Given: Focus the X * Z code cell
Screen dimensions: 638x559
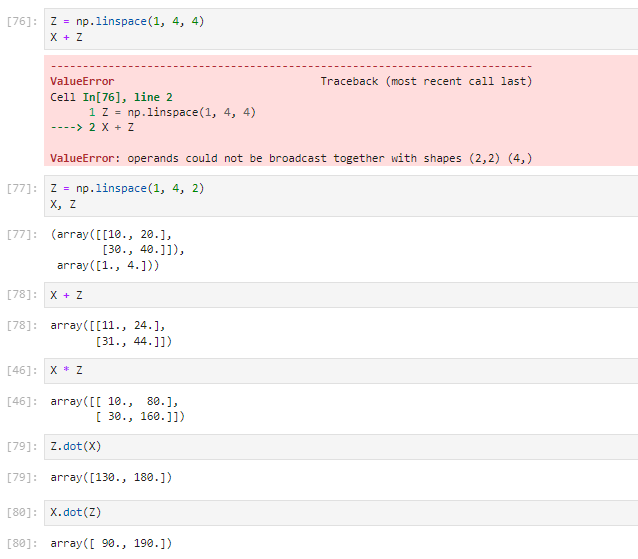Looking at the screenshot, I should (341, 371).
